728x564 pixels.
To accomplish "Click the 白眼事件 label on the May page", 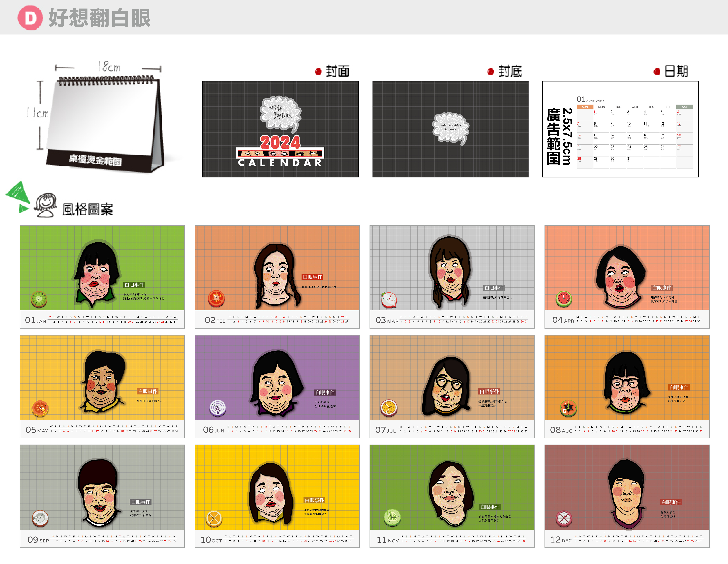I will [x=148, y=391].
